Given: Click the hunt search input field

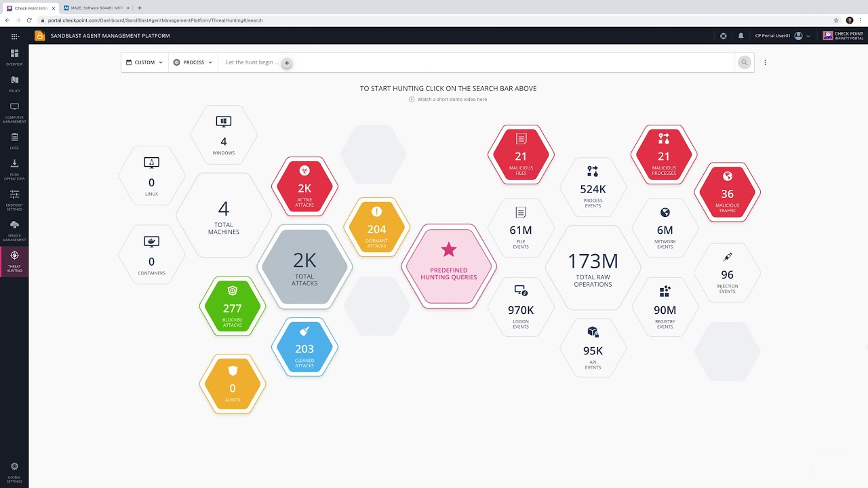Looking at the screenshot, I should (477, 62).
